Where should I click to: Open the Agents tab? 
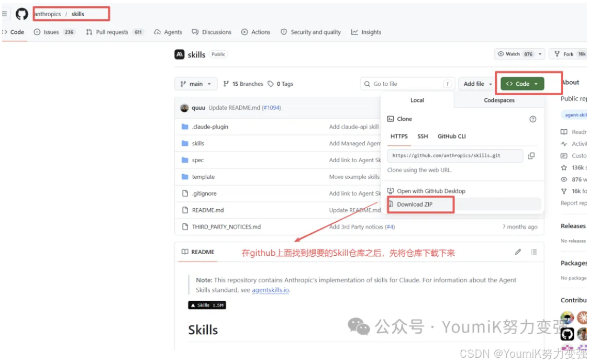(168, 32)
